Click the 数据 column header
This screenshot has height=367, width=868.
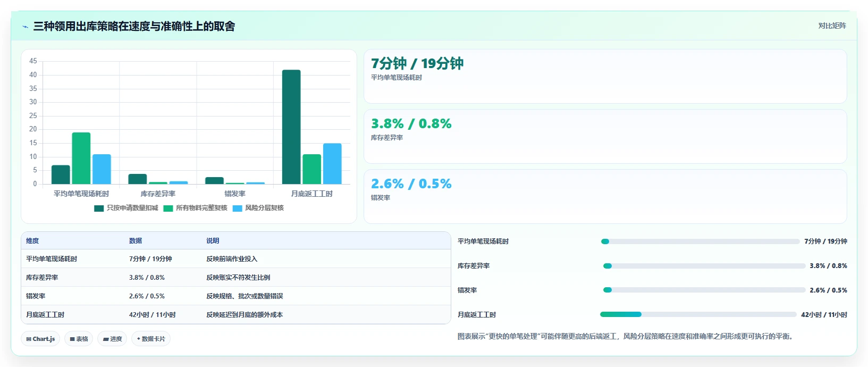click(136, 241)
